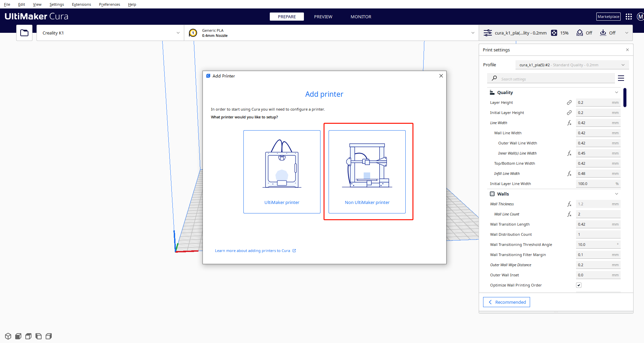
Task: Click the fx icon beside Wall Thickness
Action: (x=569, y=204)
